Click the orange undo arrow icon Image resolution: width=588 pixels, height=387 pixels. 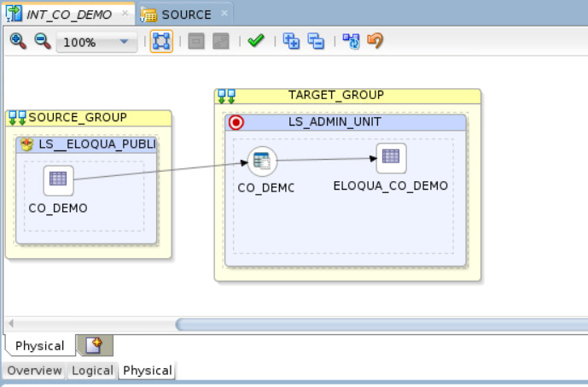pos(375,41)
